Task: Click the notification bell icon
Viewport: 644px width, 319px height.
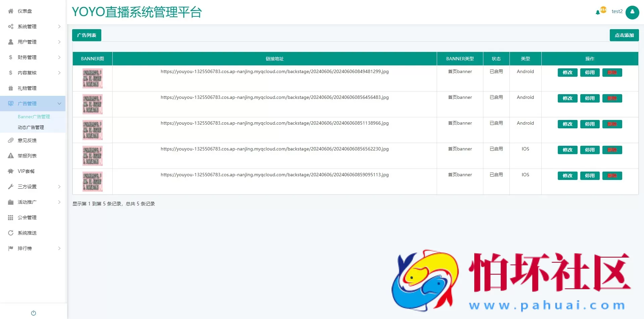Action: [x=598, y=12]
